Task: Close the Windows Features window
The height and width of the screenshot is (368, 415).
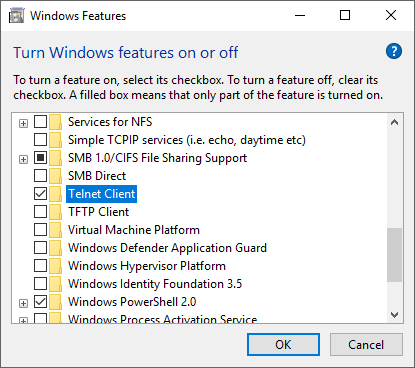Action: pos(391,15)
